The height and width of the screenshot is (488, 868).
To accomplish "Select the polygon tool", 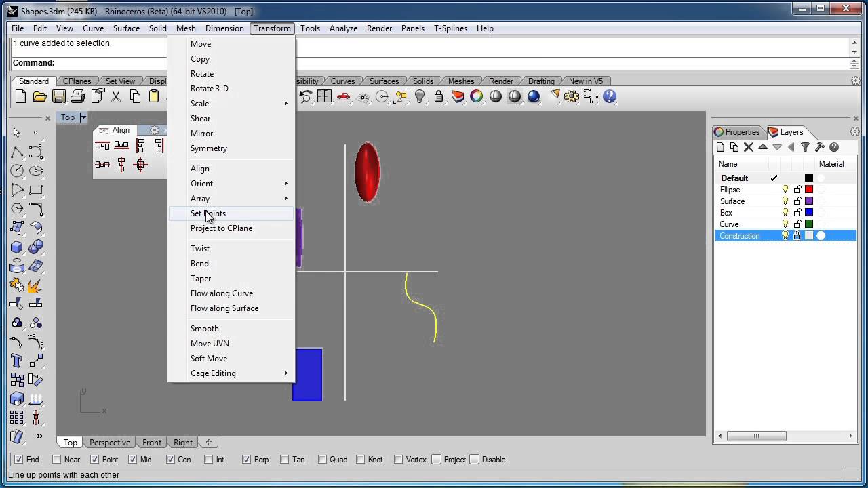I will (17, 209).
